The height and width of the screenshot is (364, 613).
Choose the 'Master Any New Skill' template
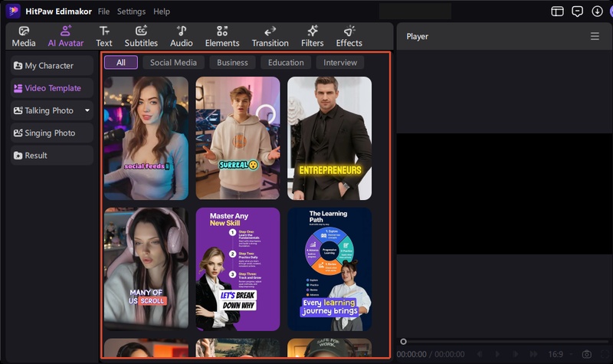click(x=238, y=269)
